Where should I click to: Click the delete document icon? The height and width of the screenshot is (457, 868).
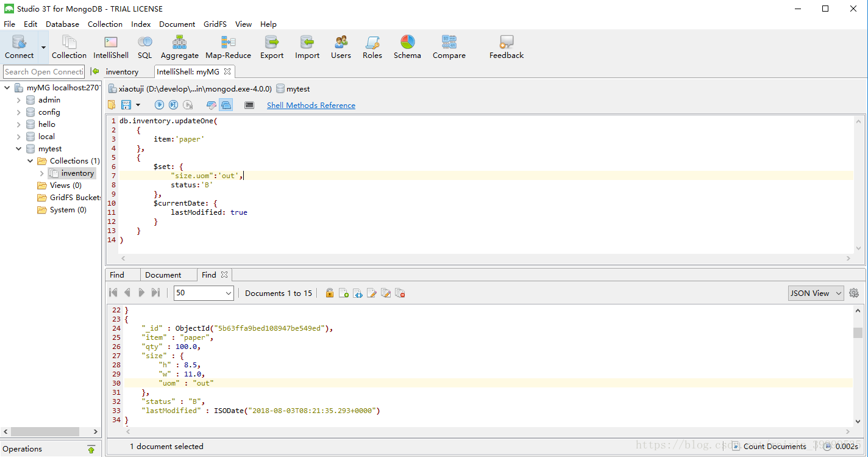pyautogui.click(x=400, y=293)
